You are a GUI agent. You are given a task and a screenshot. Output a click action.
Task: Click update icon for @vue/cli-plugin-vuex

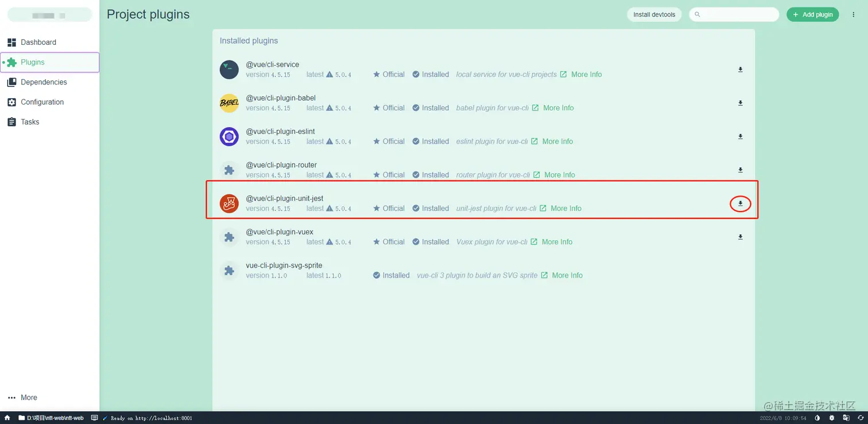point(740,237)
